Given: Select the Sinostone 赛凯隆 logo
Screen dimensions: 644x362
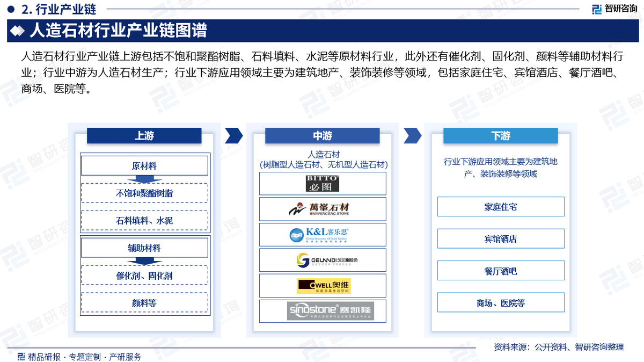Looking at the screenshot, I should (x=323, y=311).
